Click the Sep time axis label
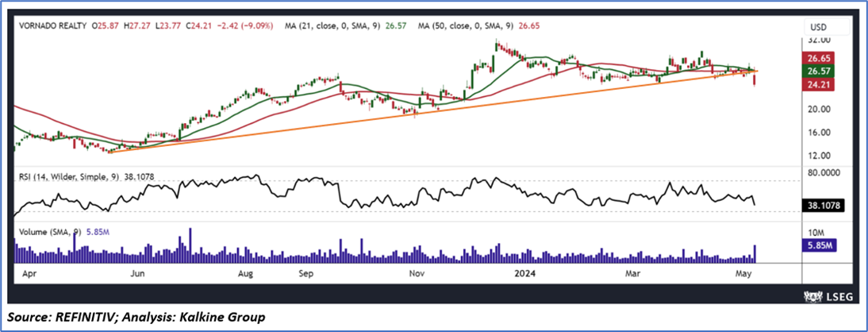Screen dimensions: 868x332 (308, 273)
